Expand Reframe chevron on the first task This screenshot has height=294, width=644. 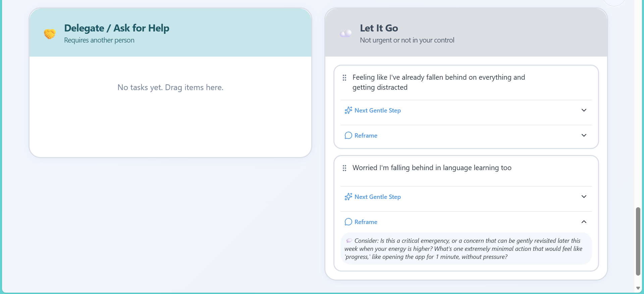(x=584, y=135)
